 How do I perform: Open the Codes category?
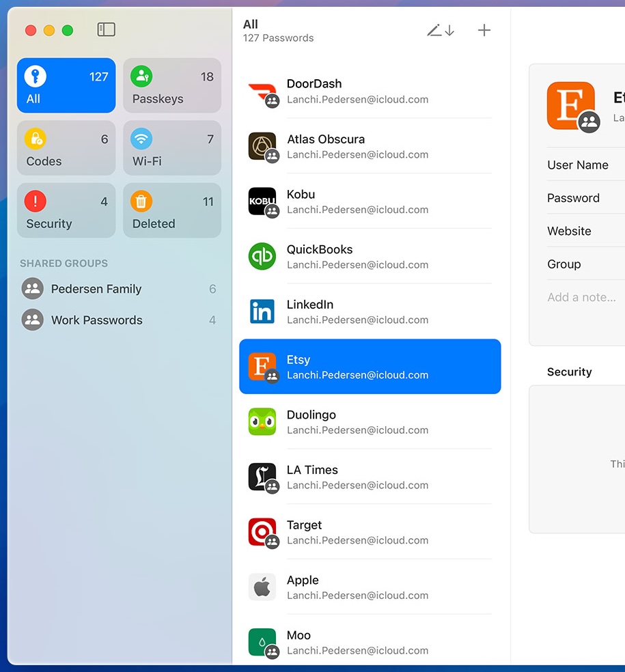point(66,148)
